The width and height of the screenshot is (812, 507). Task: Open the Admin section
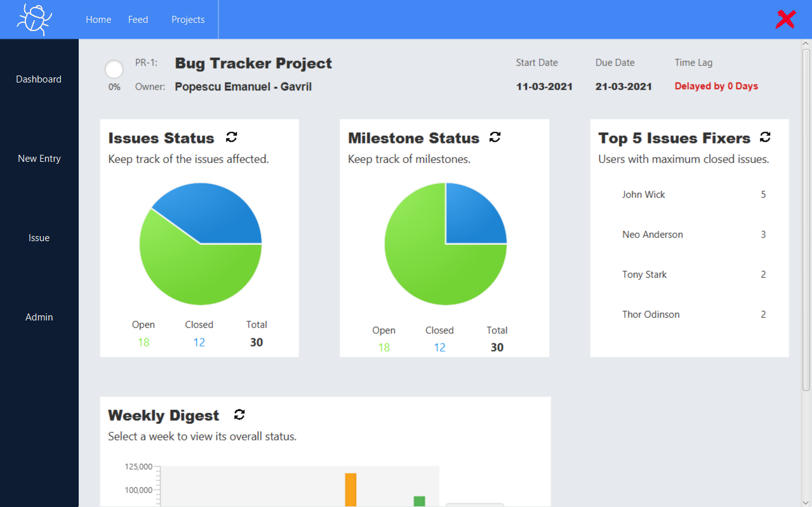click(39, 317)
